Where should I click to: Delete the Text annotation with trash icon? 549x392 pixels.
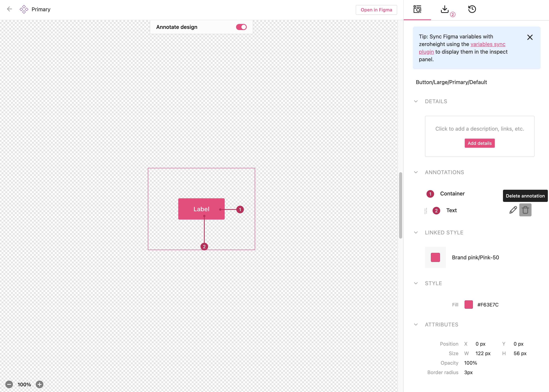[x=525, y=210]
